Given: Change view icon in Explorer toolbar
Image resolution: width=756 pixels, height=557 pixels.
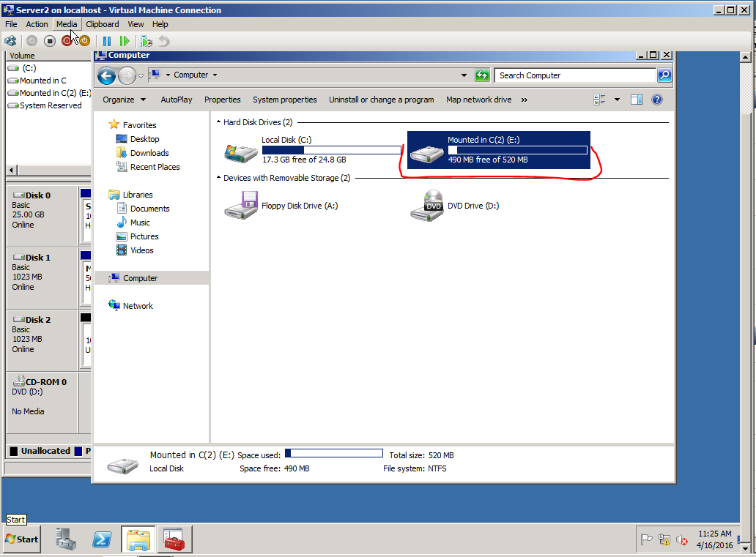Looking at the screenshot, I should (x=599, y=100).
